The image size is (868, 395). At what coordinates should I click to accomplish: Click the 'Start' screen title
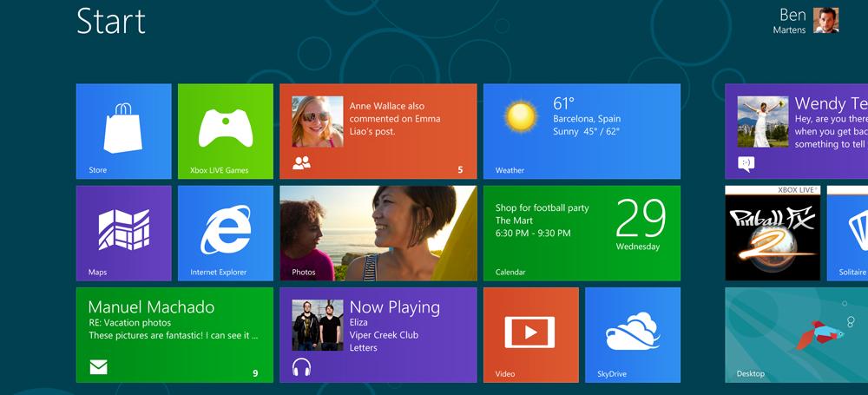pyautogui.click(x=111, y=21)
